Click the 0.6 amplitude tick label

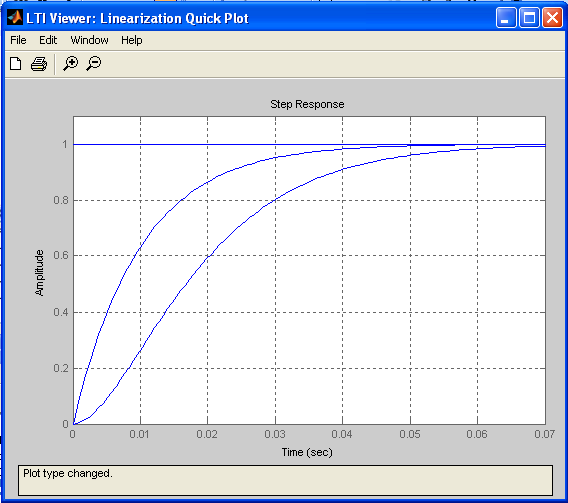[x=61, y=255]
